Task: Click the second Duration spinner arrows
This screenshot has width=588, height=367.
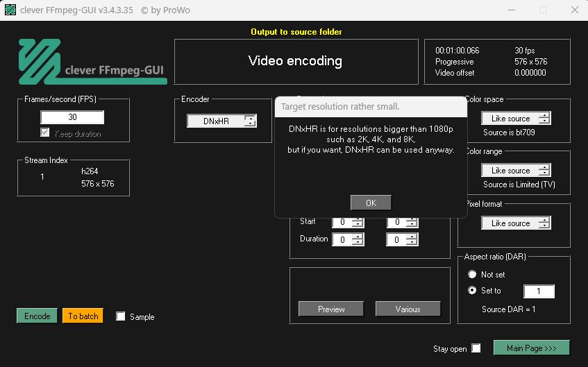Action: (x=412, y=239)
